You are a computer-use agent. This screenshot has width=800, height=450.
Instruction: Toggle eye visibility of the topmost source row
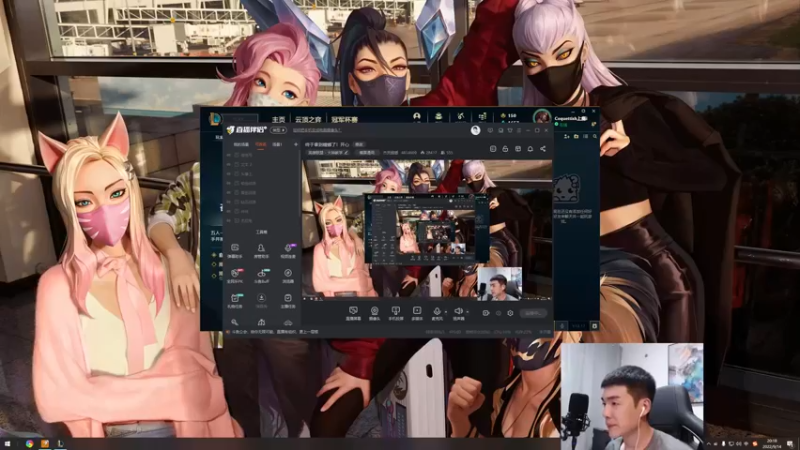pyautogui.click(x=229, y=155)
